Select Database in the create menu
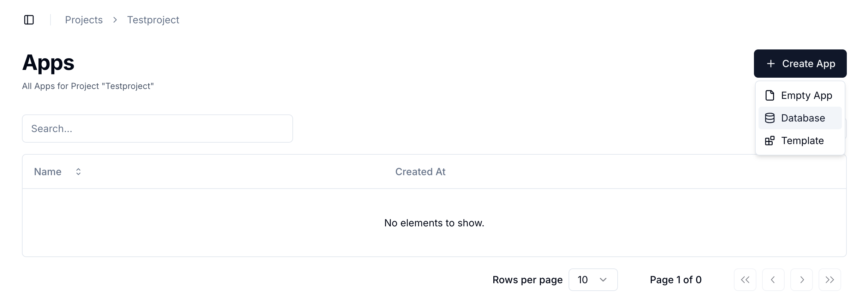This screenshot has width=868, height=303. tap(803, 118)
